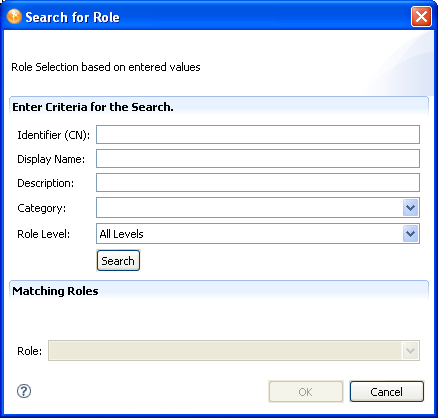
Task: Open the Role Level dropdown arrow
Action: (x=410, y=234)
